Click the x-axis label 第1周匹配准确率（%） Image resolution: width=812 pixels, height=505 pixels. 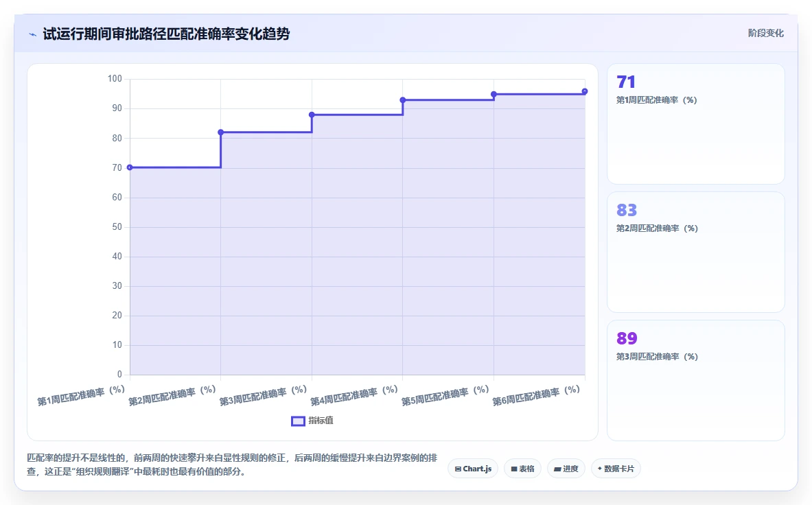click(x=81, y=395)
